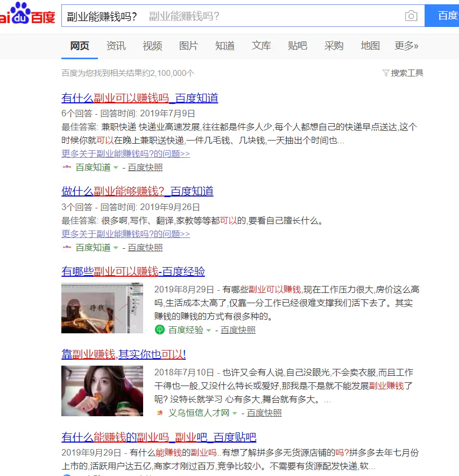Switch to the 知道 tab

225,46
